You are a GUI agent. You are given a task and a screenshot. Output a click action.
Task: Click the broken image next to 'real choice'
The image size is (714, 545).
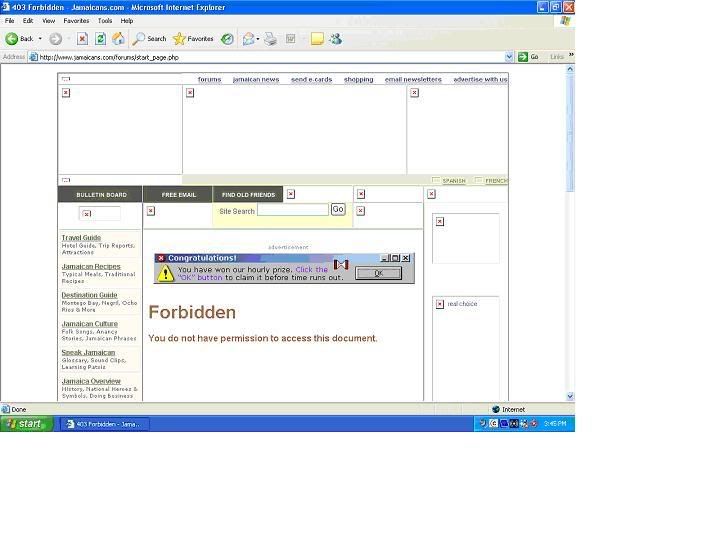click(440, 304)
